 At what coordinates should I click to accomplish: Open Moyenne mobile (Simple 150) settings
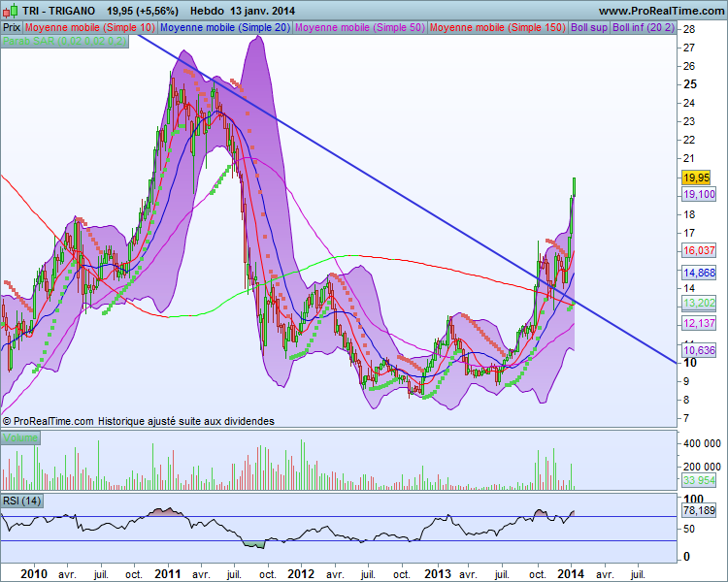point(498,27)
